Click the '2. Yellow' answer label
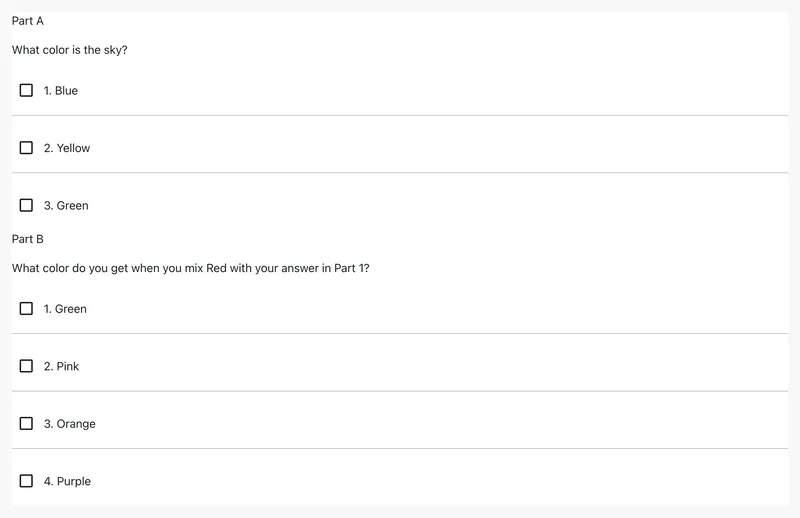The height and width of the screenshot is (518, 800). tap(67, 148)
